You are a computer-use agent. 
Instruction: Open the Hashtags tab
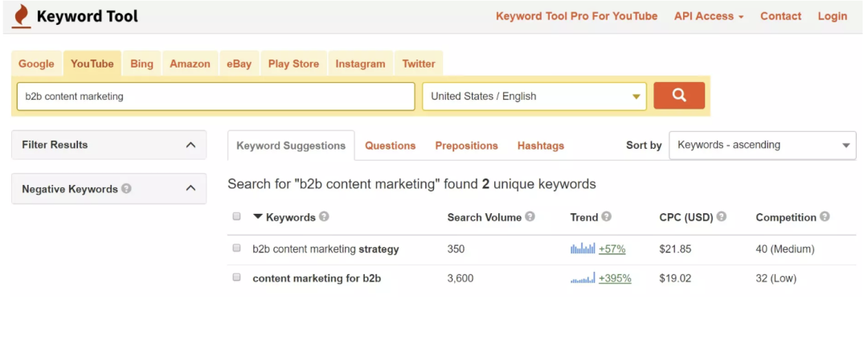tap(541, 146)
